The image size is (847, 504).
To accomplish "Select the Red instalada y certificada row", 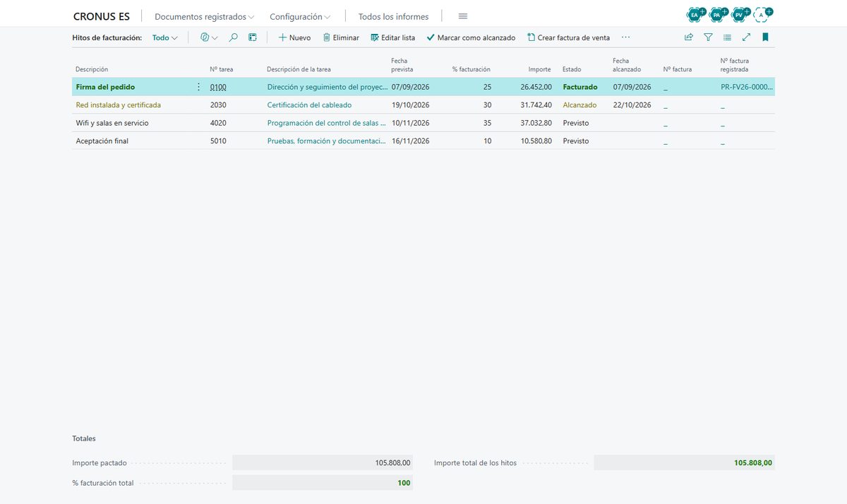I will (x=423, y=105).
